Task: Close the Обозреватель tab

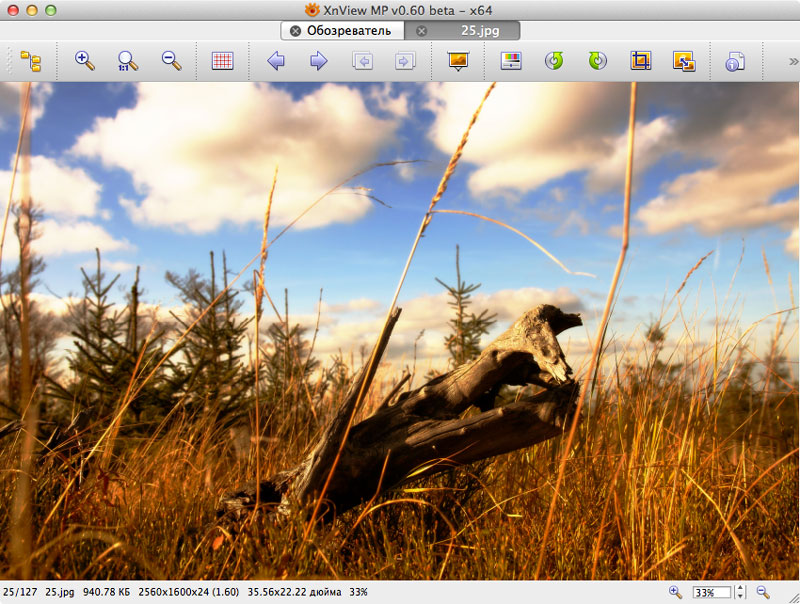Action: pyautogui.click(x=295, y=31)
